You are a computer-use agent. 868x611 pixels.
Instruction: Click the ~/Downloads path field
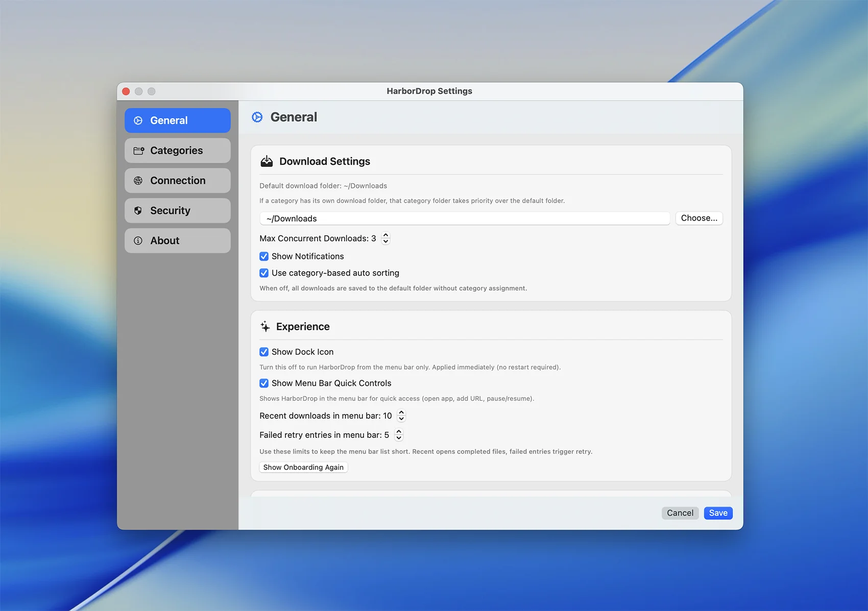coord(464,218)
